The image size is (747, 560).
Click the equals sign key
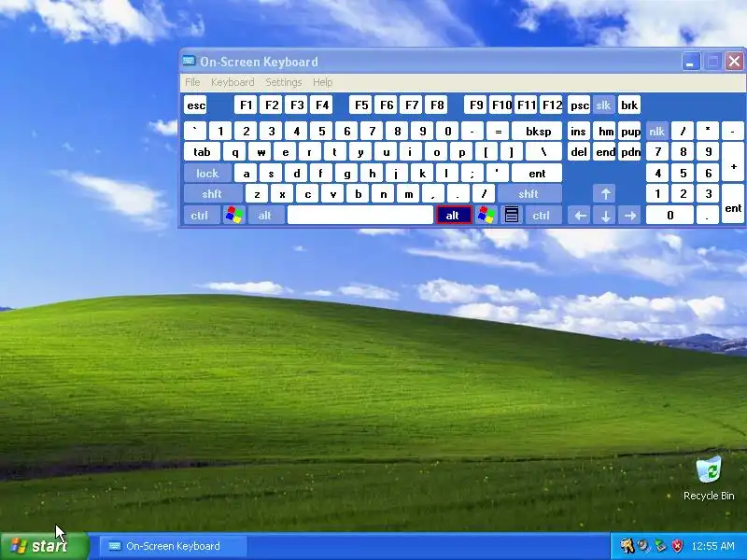click(498, 132)
